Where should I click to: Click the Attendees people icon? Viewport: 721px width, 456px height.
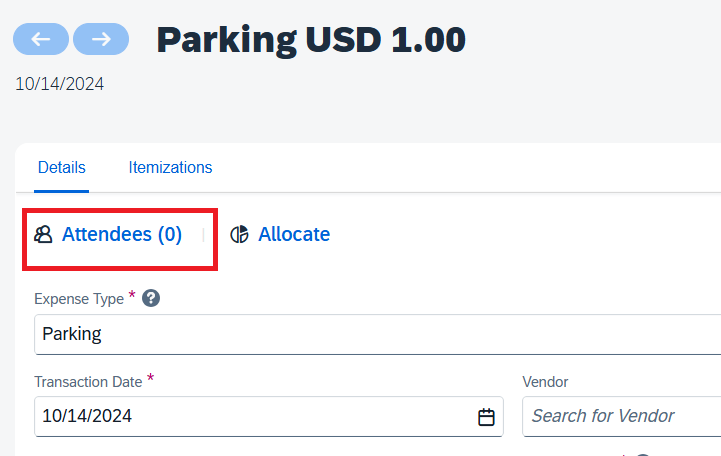[x=43, y=235]
